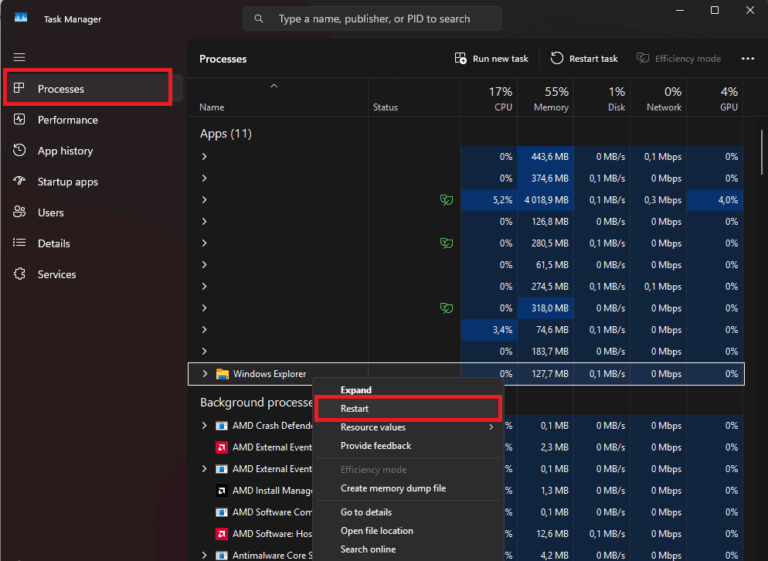Sort by the Disk column header
This screenshot has width=768, height=561.
(x=602, y=98)
